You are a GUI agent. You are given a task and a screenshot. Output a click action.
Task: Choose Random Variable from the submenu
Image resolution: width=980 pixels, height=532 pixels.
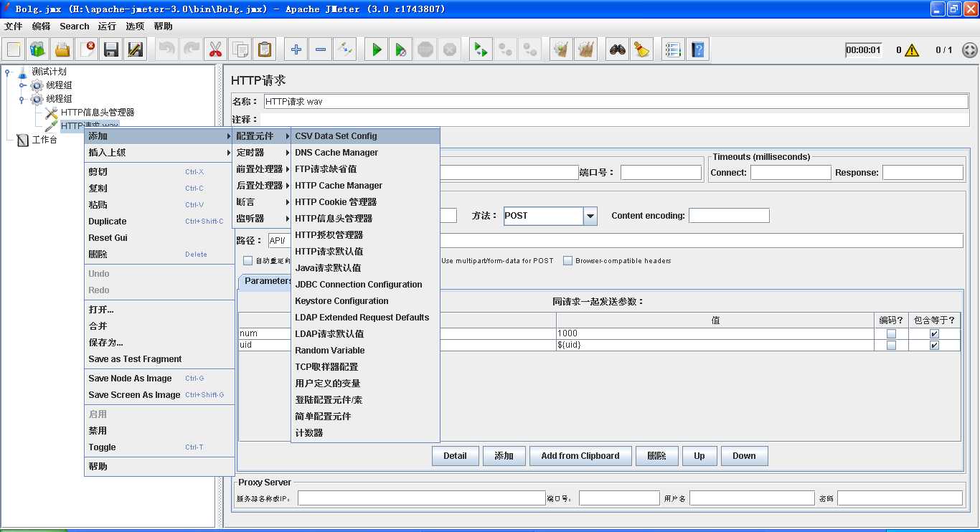coord(365,351)
